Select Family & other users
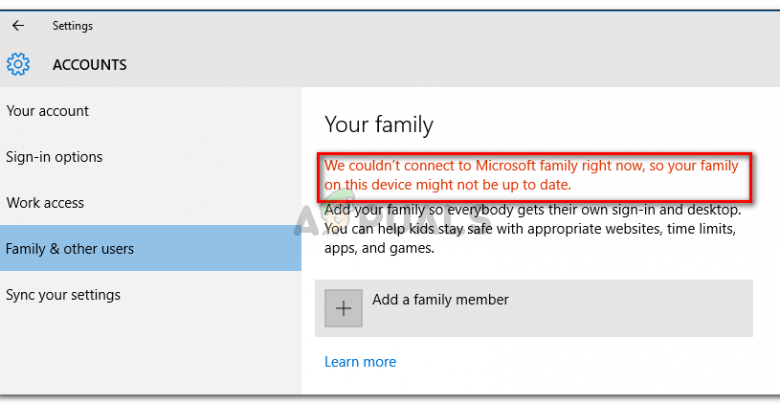 coord(70,249)
